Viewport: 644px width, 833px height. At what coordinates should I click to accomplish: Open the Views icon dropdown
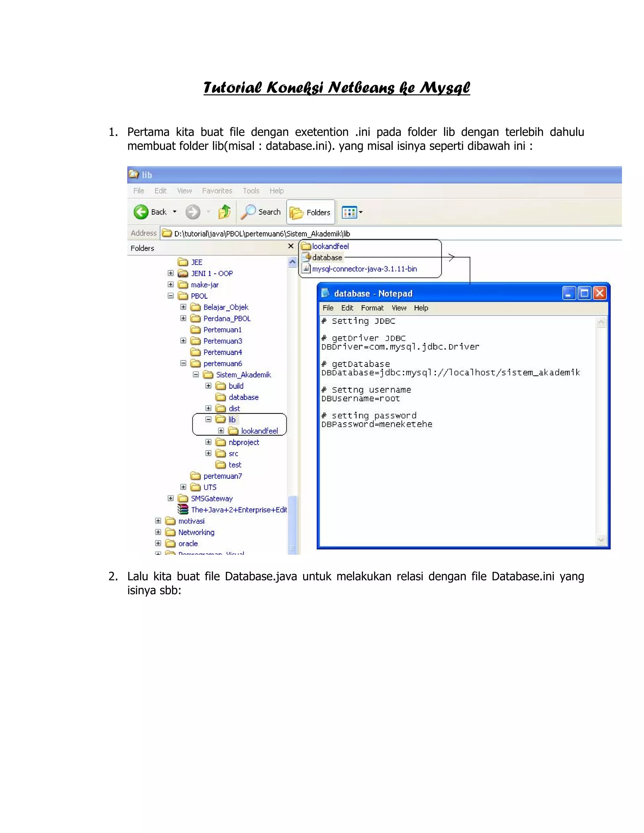352,212
